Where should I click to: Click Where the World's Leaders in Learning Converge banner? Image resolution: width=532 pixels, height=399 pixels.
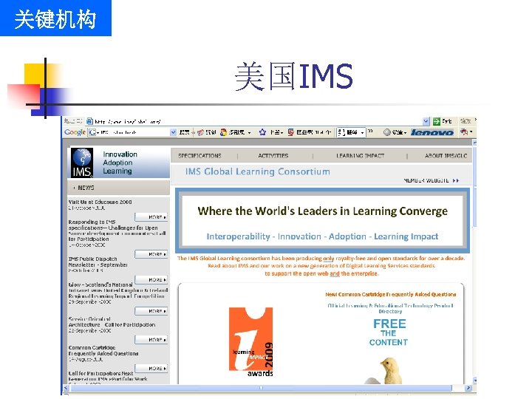323,220
